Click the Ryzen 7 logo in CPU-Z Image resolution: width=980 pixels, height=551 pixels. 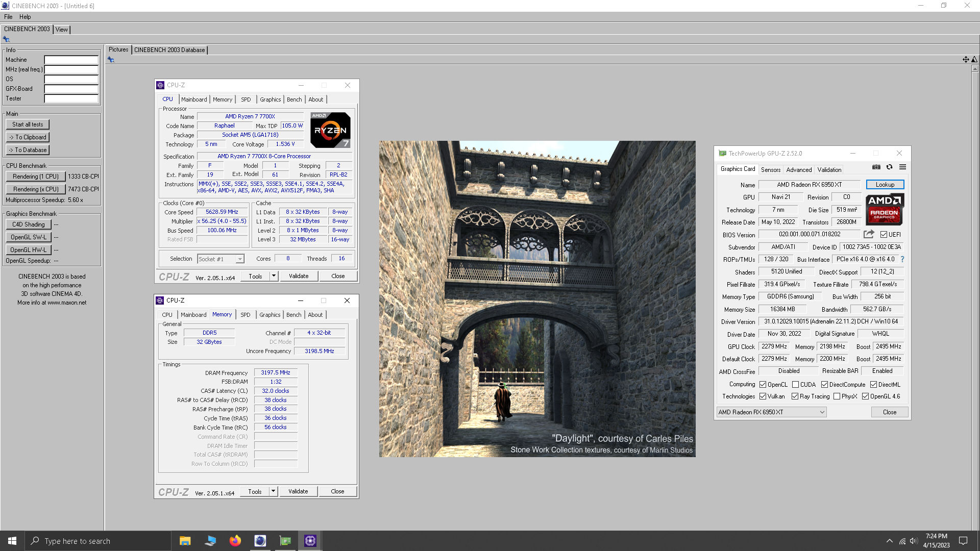pyautogui.click(x=331, y=130)
